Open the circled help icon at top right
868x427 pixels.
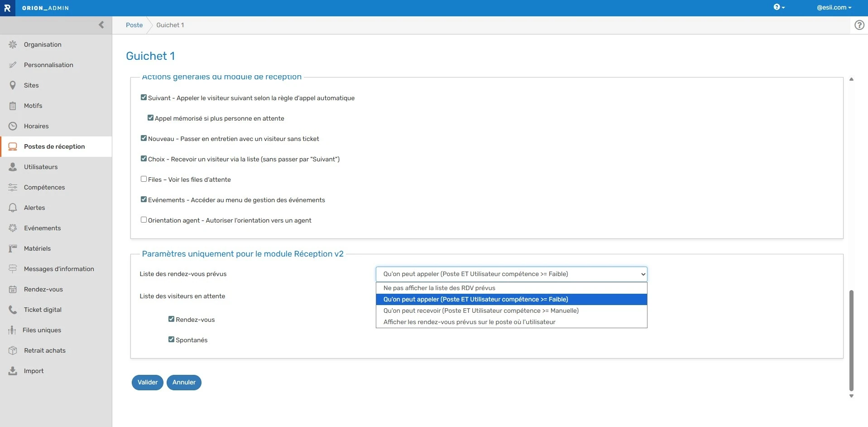(x=859, y=25)
